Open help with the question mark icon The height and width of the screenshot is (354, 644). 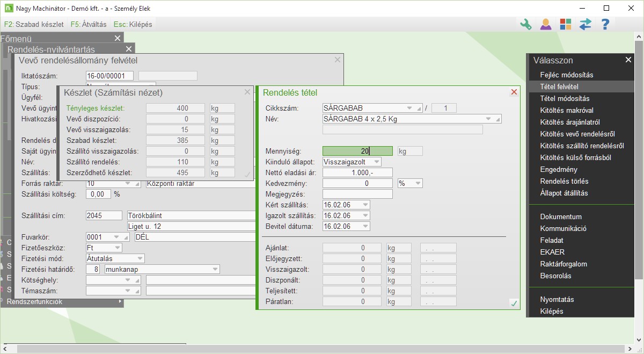pos(605,24)
